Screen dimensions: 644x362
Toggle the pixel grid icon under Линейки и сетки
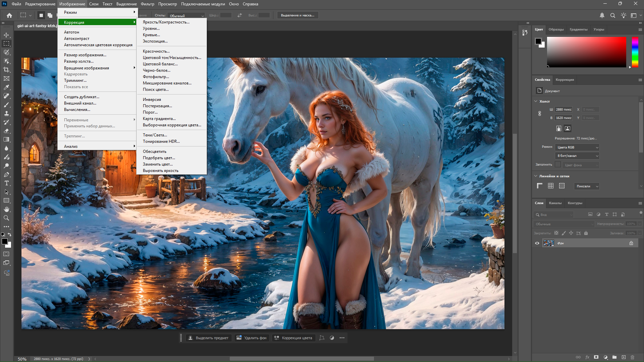(x=562, y=186)
